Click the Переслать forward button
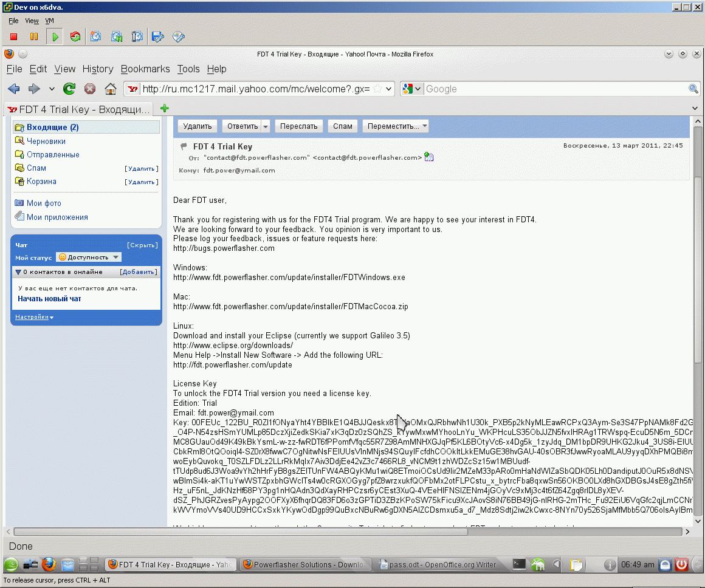705x588 pixels. 298,126
